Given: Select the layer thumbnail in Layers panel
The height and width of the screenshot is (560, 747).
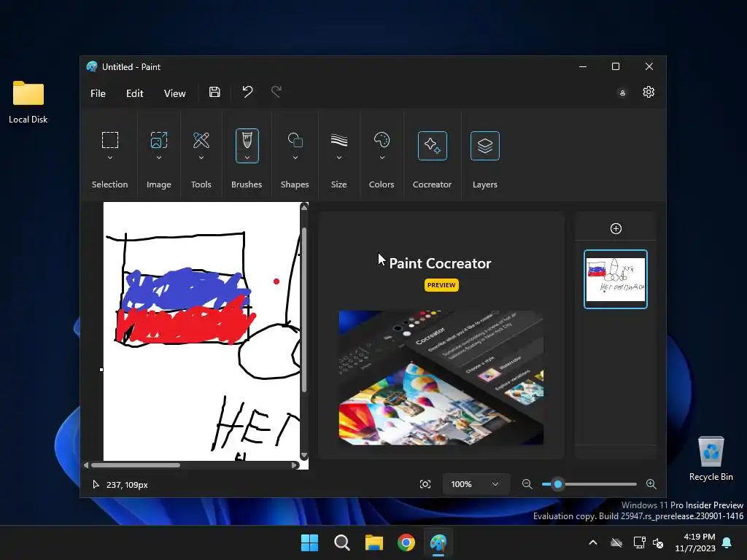Looking at the screenshot, I should (616, 279).
